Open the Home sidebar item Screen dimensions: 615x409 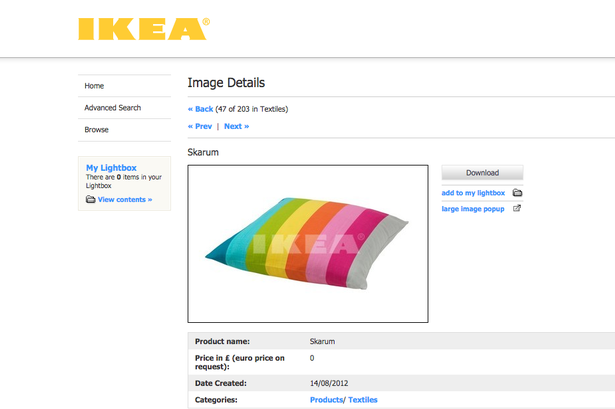94,86
